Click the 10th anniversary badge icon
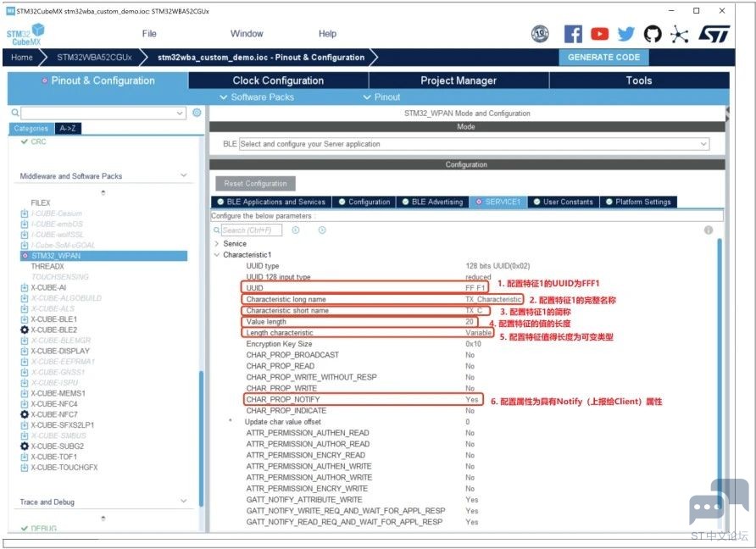 540,34
